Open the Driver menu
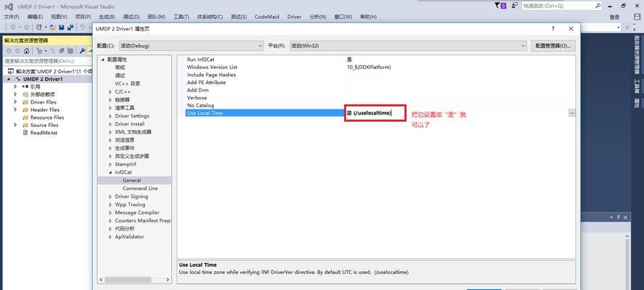This screenshot has width=644, height=290. pos(294,17)
